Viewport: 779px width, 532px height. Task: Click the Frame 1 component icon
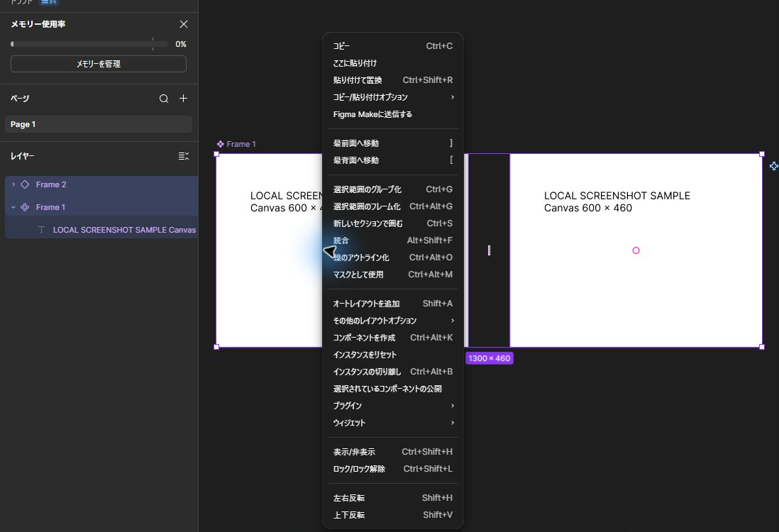25,207
